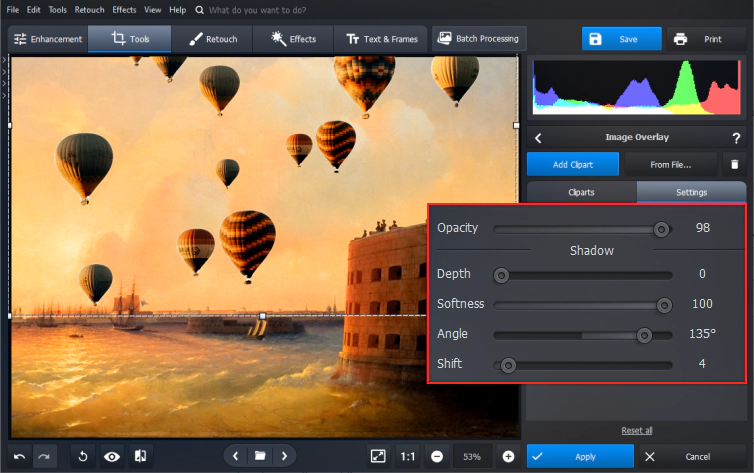Viewport: 754px width, 473px height.
Task: Click the reset/revert circular arrow icon
Action: [83, 456]
